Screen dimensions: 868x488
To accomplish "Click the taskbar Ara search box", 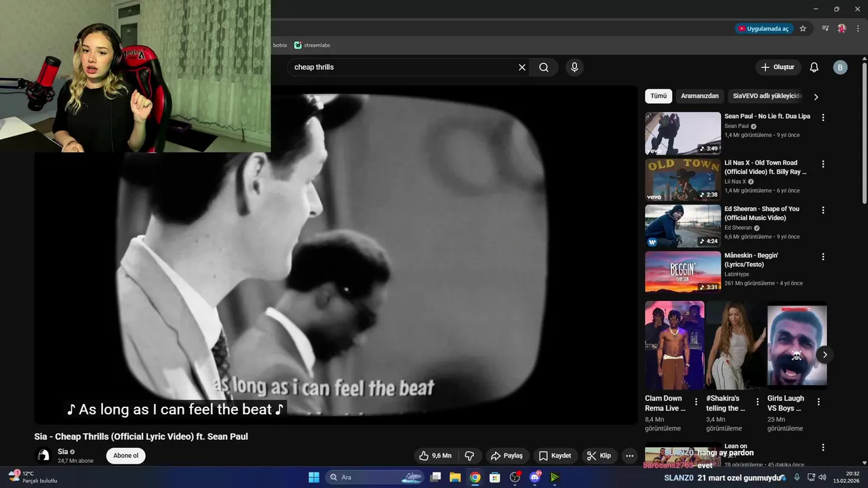I will coord(375,477).
